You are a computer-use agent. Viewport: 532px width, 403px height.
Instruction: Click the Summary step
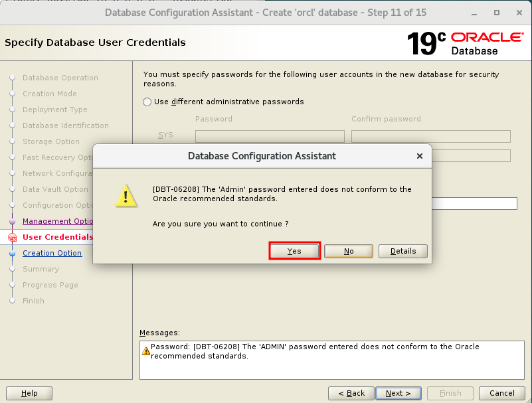41,269
